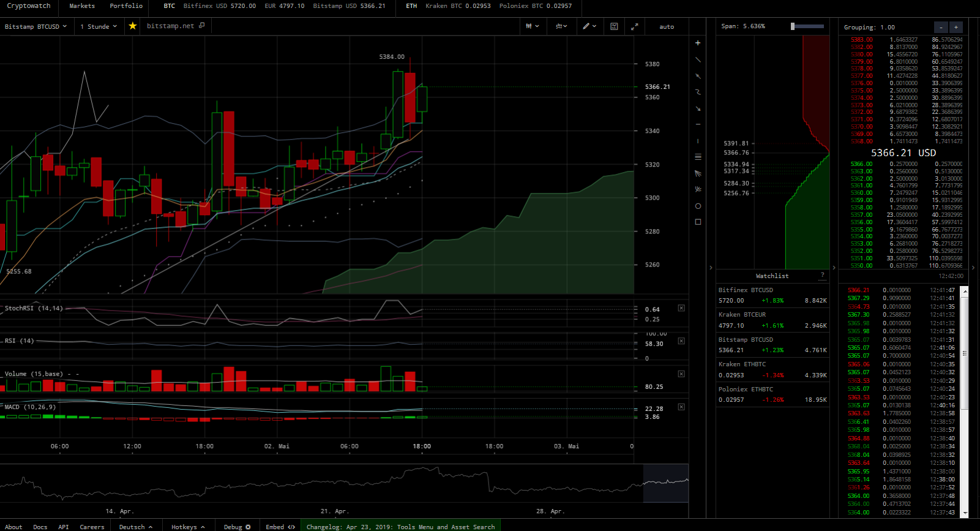Screen dimensions: 980x531
Task: Open the Cryptowatch home logo
Action: coord(29,6)
